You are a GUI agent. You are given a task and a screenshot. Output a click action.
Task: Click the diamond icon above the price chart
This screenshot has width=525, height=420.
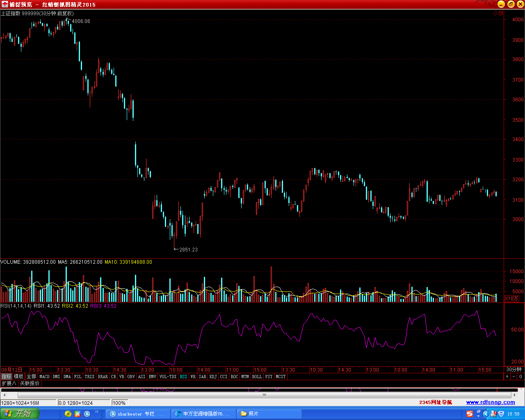coord(495,14)
